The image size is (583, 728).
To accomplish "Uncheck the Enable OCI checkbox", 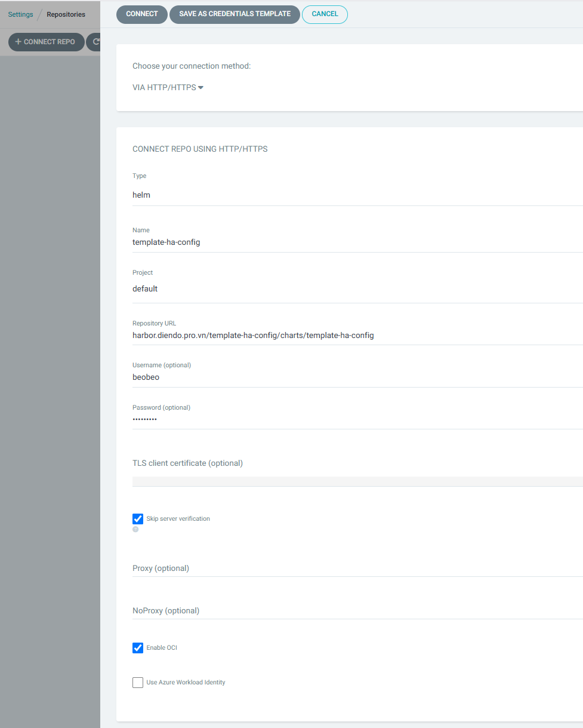I will tap(138, 647).
